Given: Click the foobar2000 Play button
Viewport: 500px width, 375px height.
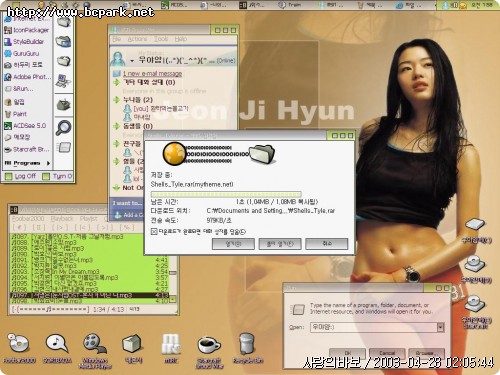Looking at the screenshot, I should pyautogui.click(x=60, y=228).
